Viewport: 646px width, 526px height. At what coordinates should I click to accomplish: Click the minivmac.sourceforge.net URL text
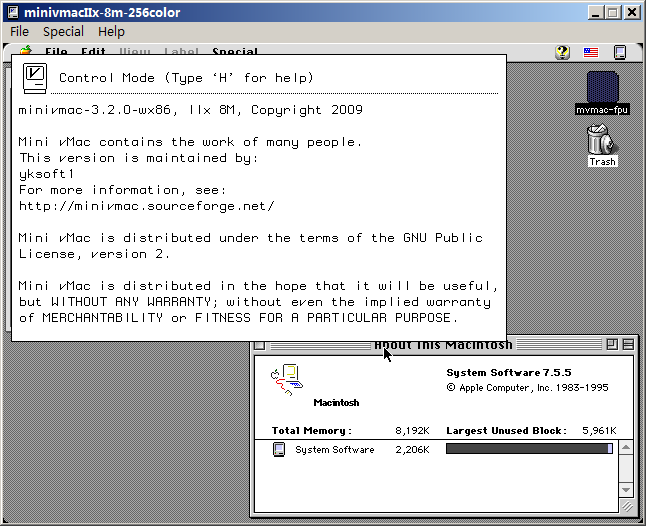pos(147,206)
